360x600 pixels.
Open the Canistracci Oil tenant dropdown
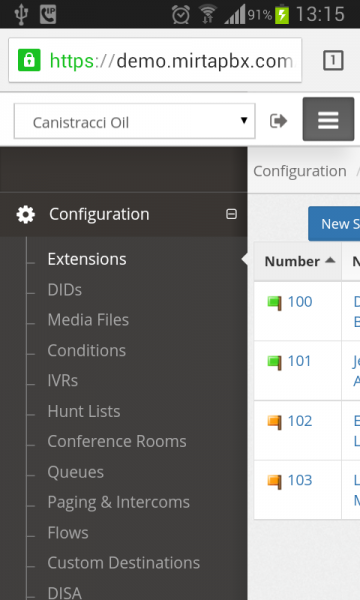tap(135, 121)
